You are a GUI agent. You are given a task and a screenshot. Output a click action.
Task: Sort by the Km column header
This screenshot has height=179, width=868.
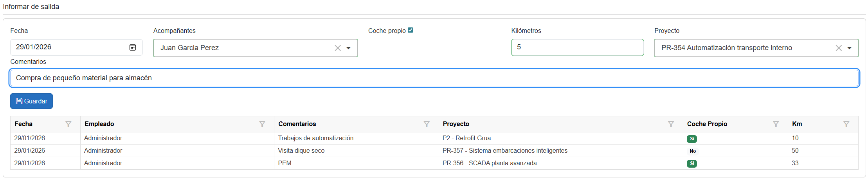(797, 124)
